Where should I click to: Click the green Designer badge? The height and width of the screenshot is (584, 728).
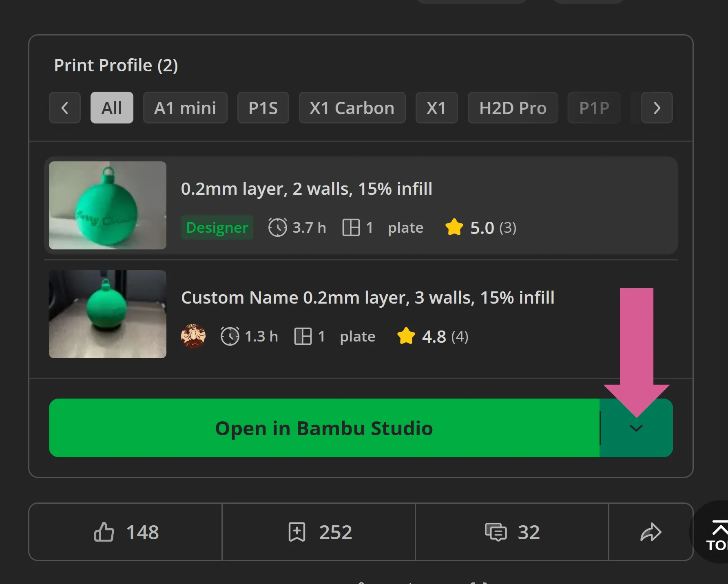tap(217, 227)
